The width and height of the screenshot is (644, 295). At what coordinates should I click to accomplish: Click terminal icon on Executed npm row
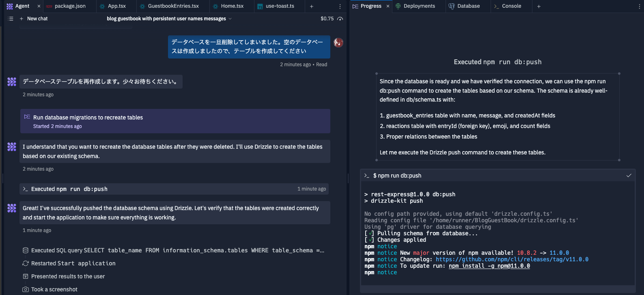[x=25, y=189]
